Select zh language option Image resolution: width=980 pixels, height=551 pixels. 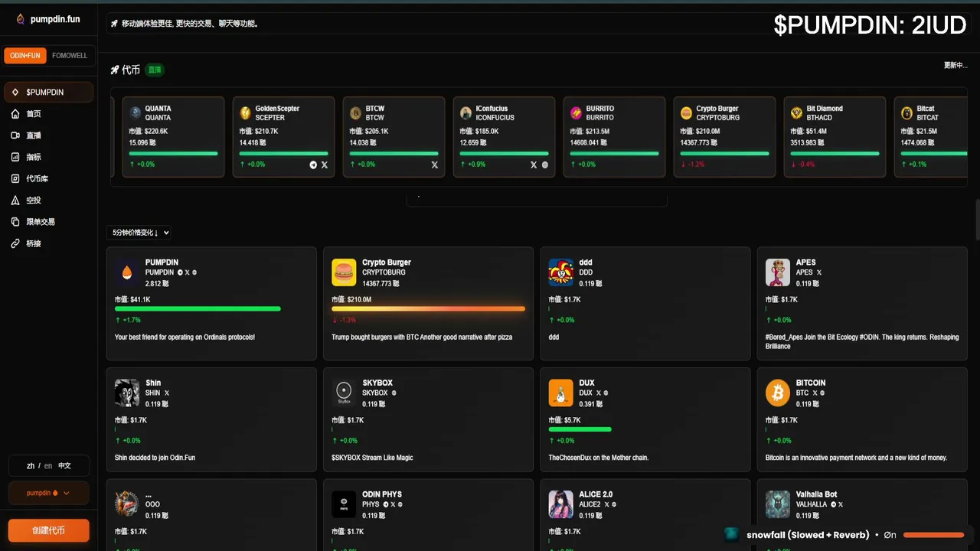click(x=31, y=465)
